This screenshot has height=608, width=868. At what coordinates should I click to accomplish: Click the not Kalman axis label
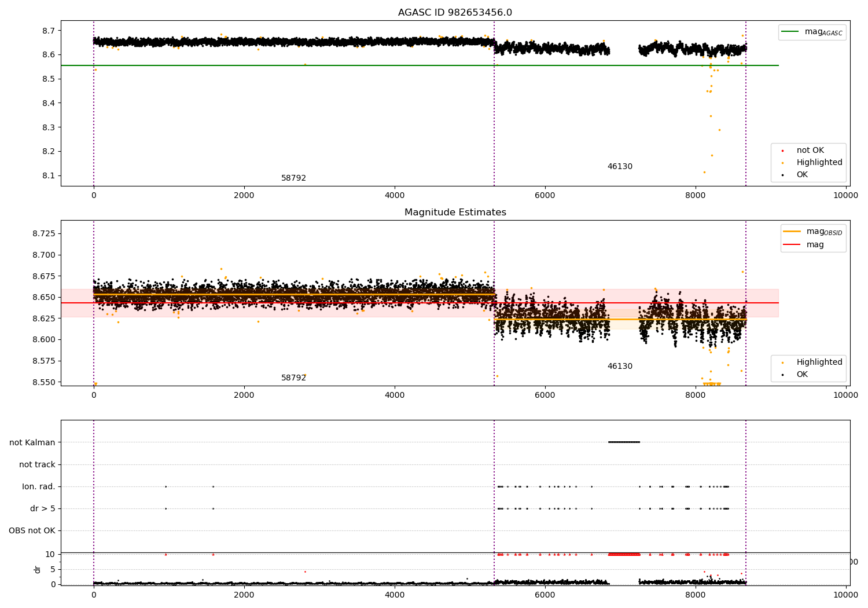[x=32, y=442]
